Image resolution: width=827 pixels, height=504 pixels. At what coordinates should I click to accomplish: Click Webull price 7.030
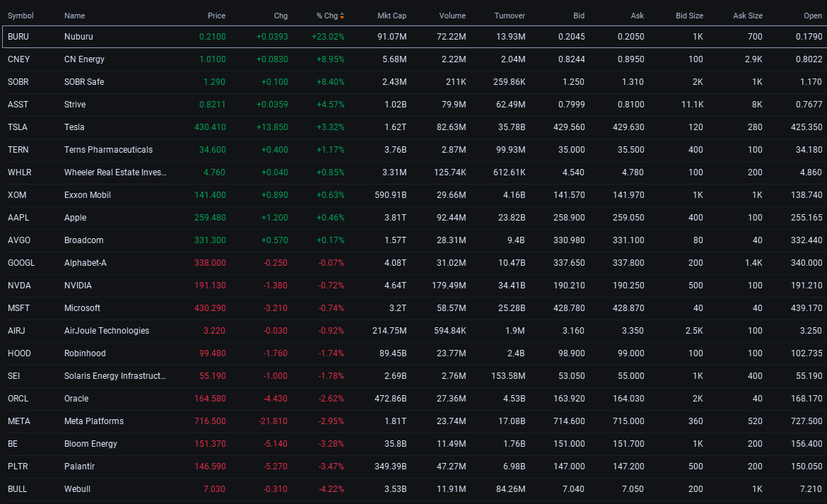point(214,490)
